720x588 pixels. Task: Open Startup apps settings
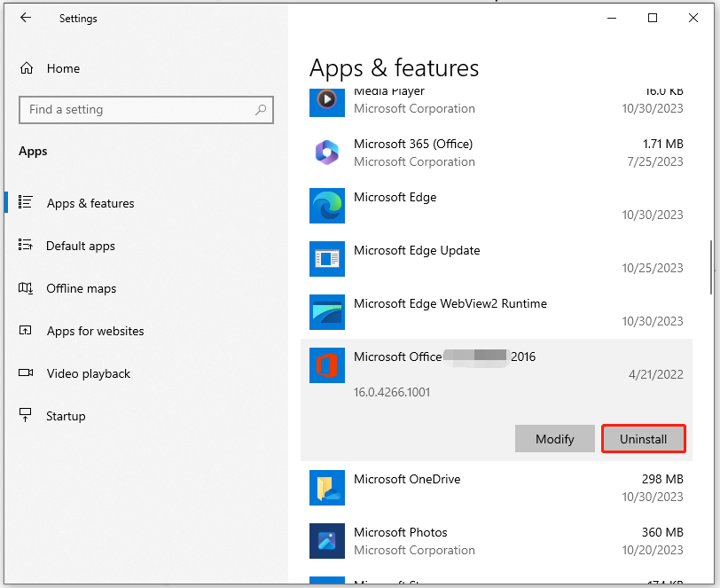click(66, 416)
